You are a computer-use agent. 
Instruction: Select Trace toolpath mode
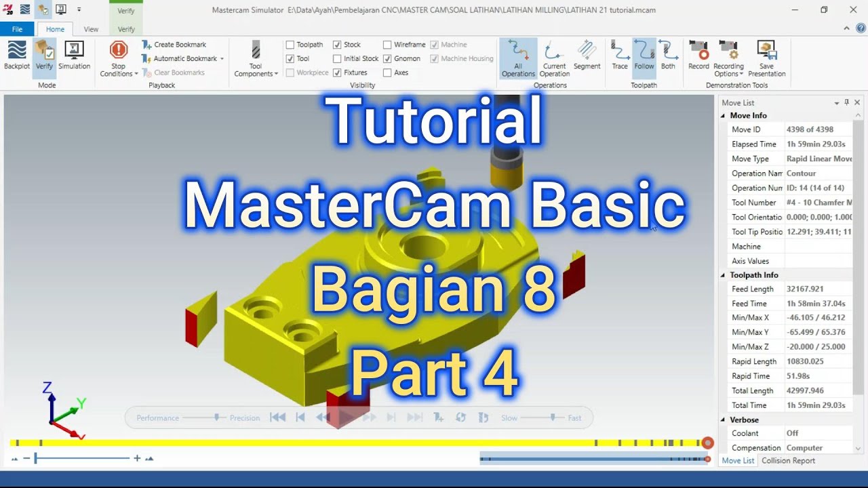pyautogui.click(x=620, y=55)
